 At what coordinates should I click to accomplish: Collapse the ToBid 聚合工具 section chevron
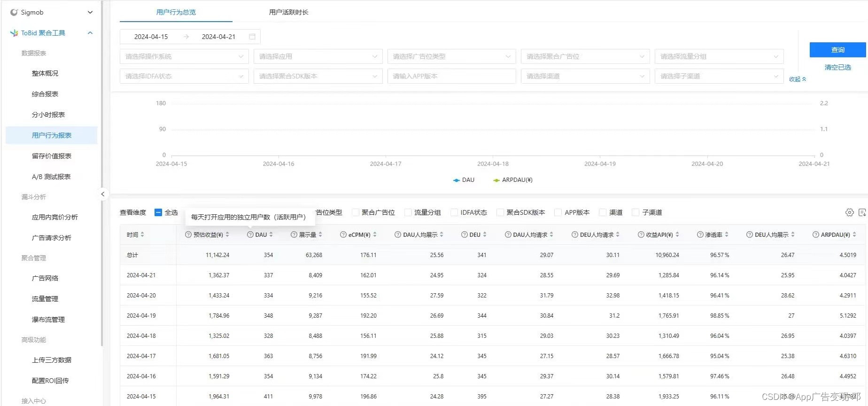point(90,33)
